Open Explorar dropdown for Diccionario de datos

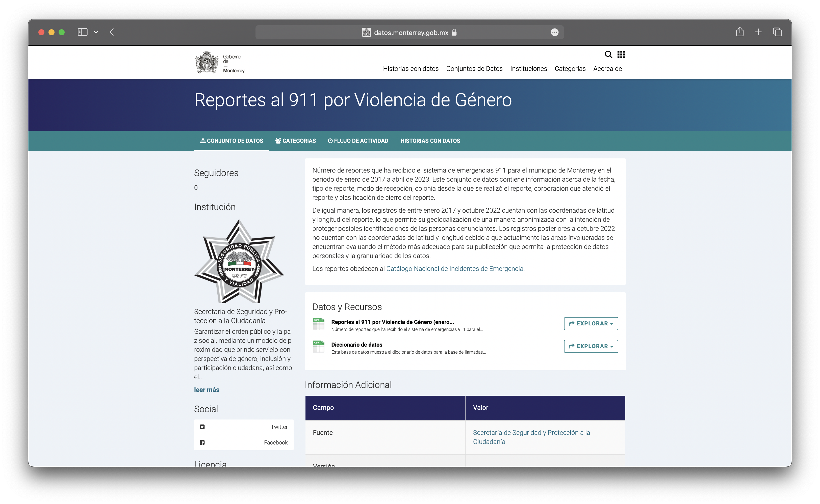[591, 346]
